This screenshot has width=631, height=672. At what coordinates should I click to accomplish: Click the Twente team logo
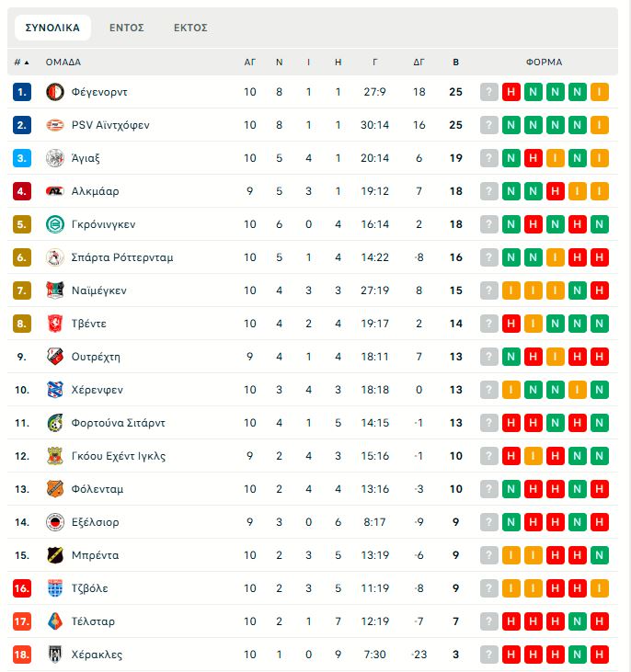tap(54, 324)
